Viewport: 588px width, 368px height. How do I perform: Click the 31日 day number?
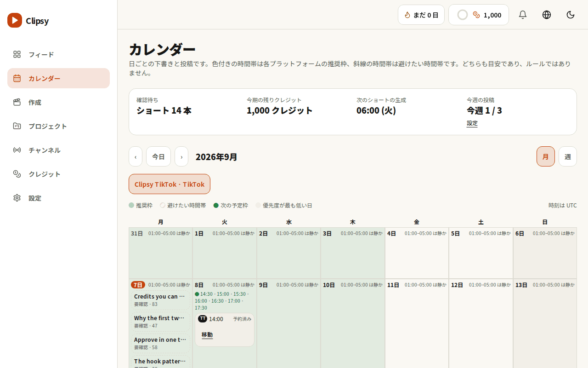[137, 233]
